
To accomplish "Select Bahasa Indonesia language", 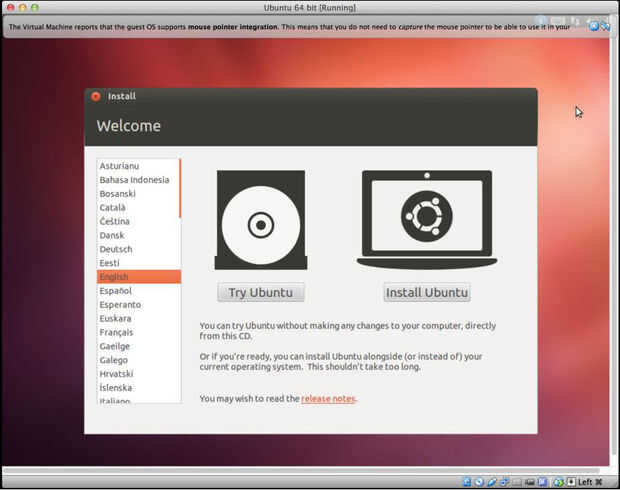I will 138,180.
